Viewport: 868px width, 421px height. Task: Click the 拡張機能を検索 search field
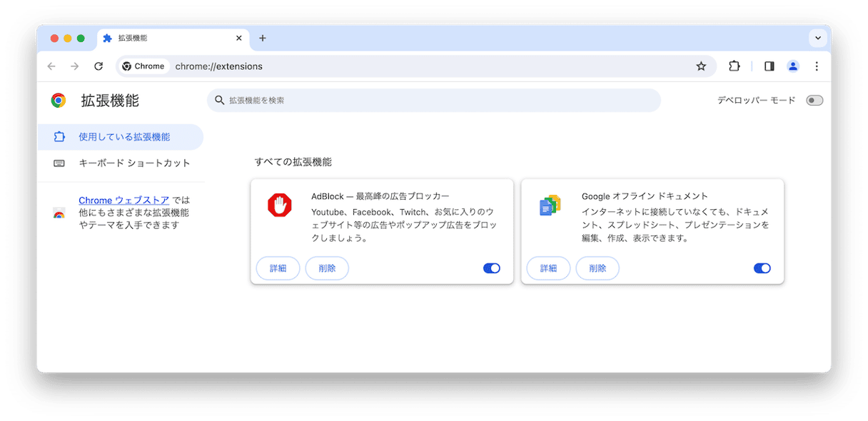tap(434, 101)
